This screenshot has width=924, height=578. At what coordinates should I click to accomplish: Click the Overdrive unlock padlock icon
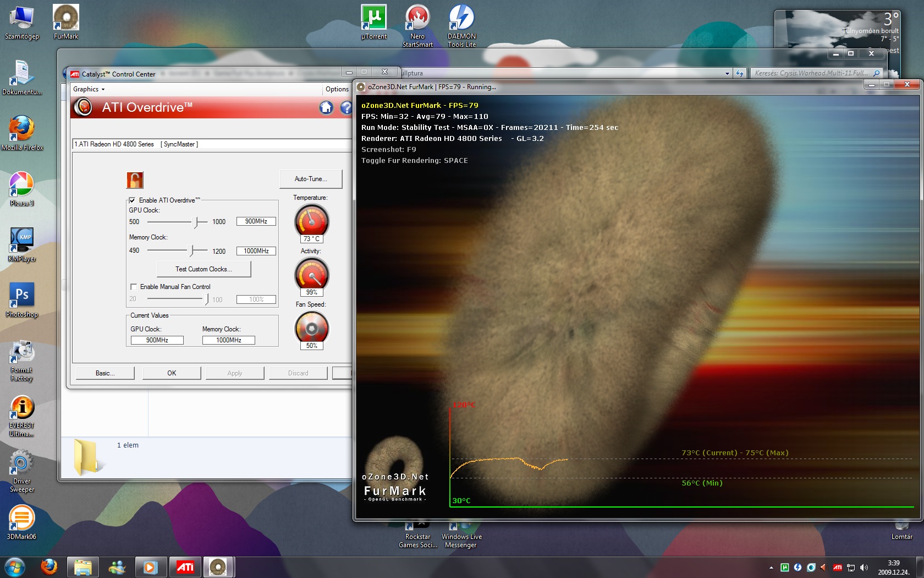tap(135, 180)
